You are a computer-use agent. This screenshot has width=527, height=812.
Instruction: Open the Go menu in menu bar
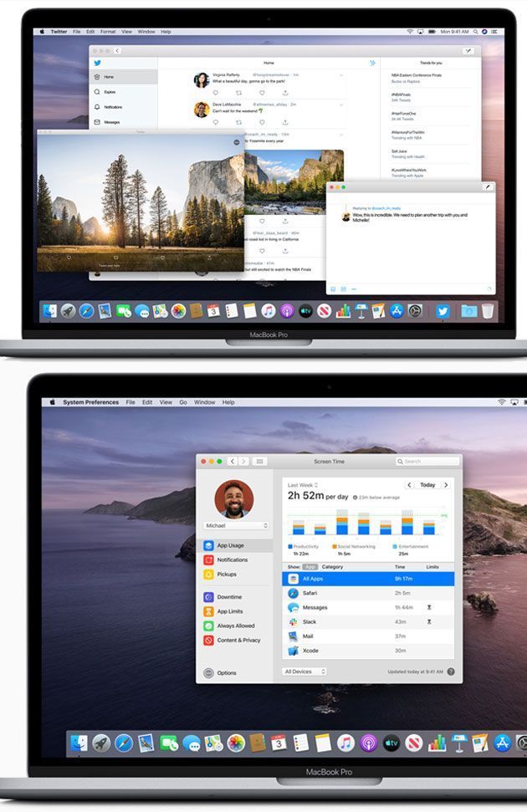pos(183,402)
